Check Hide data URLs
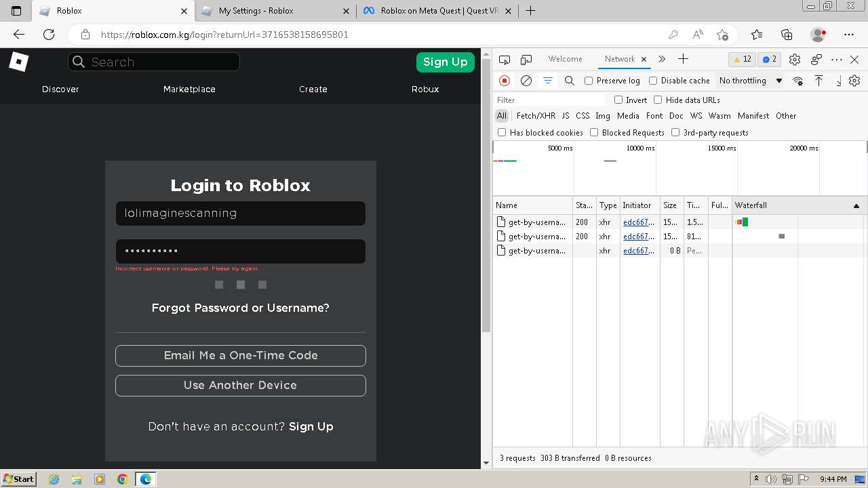This screenshot has height=488, width=868. [x=658, y=100]
